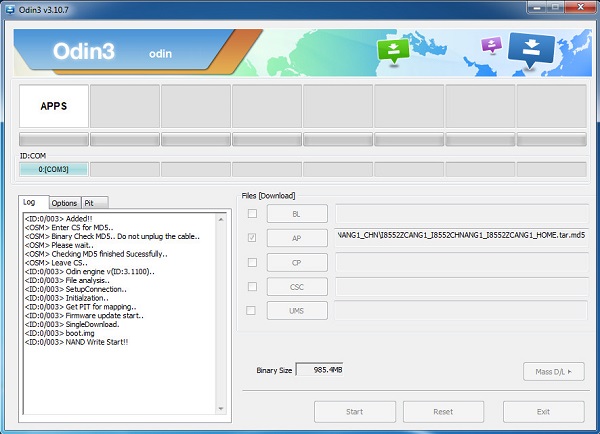The height and width of the screenshot is (434, 600).
Task: Minimize the Odin3 window
Action: point(537,7)
